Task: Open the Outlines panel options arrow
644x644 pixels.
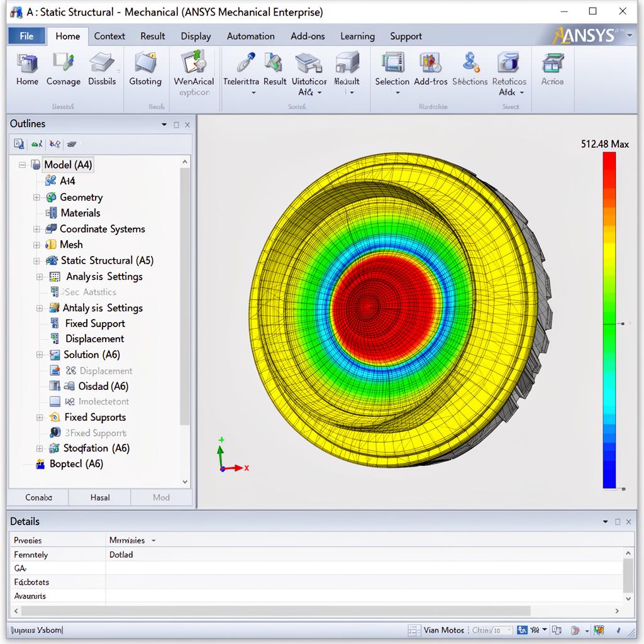Action: [164, 125]
